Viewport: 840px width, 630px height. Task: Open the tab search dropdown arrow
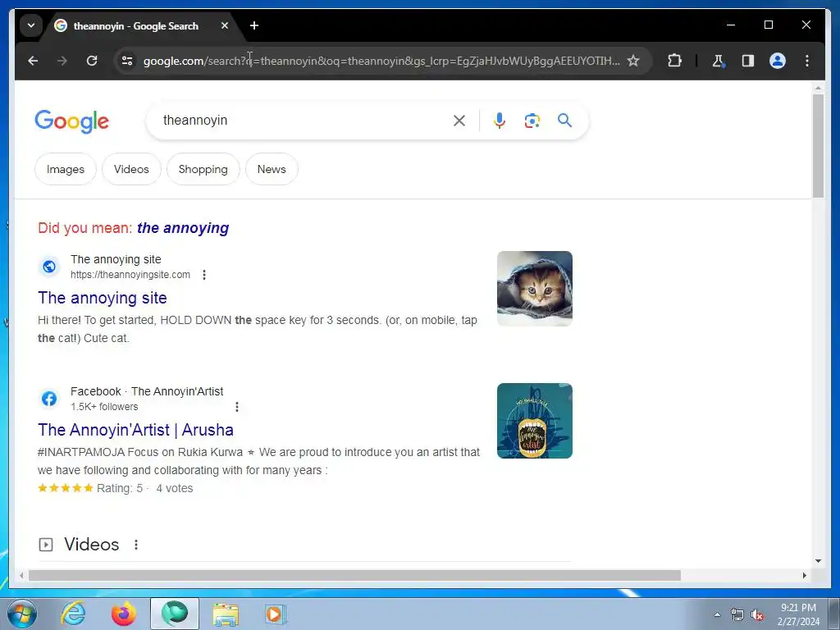tap(31, 25)
